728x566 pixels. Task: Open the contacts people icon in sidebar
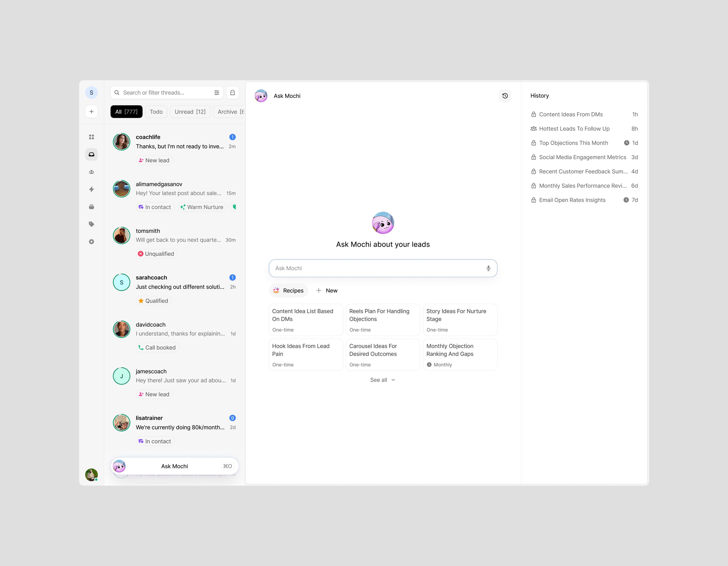91,172
